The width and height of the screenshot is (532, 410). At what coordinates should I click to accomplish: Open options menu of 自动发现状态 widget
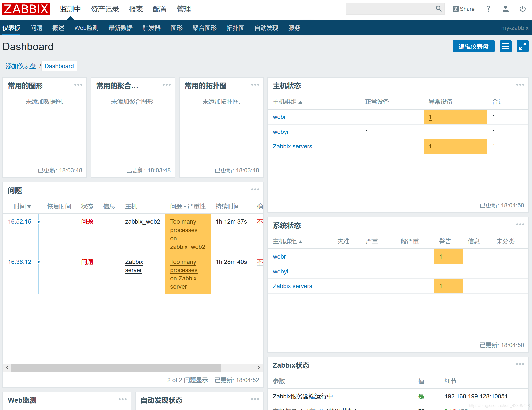[255, 399]
